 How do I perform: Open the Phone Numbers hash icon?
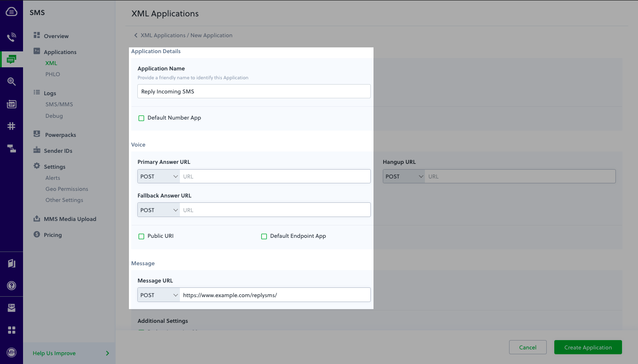tap(11, 126)
